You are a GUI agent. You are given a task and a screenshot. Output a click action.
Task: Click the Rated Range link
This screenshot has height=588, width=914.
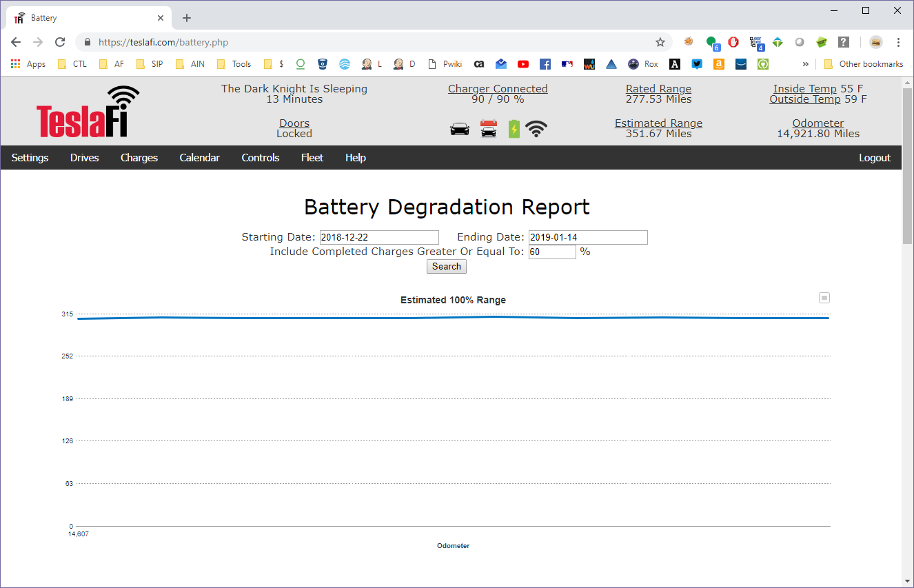click(658, 89)
